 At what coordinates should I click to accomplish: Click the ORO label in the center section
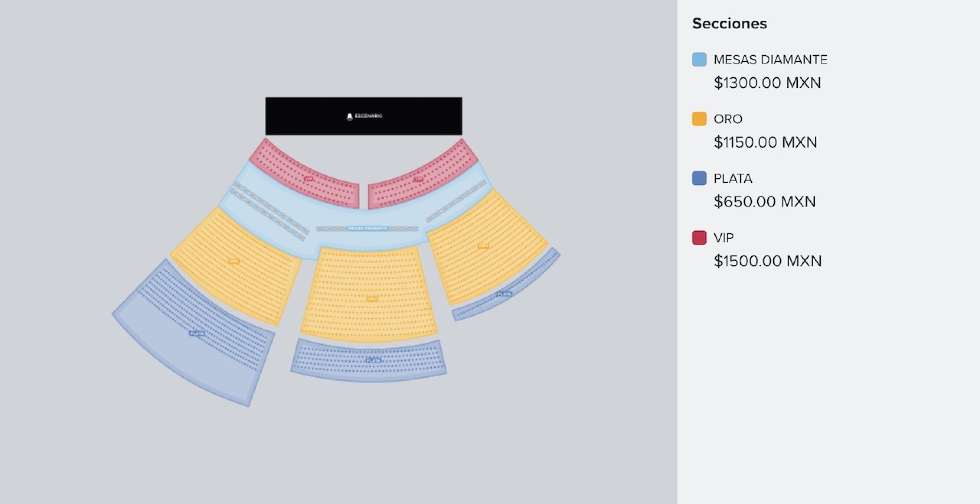372,299
